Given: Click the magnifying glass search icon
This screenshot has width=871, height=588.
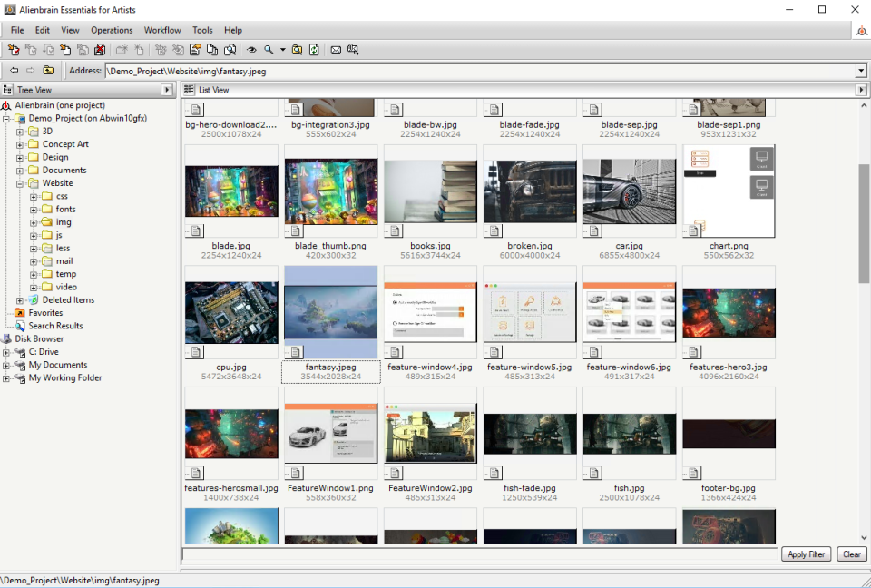Looking at the screenshot, I should click(x=269, y=50).
